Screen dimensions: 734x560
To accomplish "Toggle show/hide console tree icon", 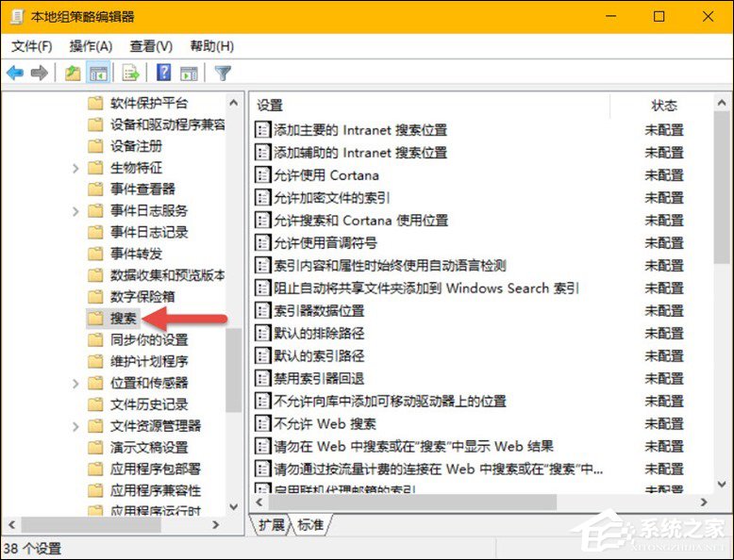I will pos(98,73).
